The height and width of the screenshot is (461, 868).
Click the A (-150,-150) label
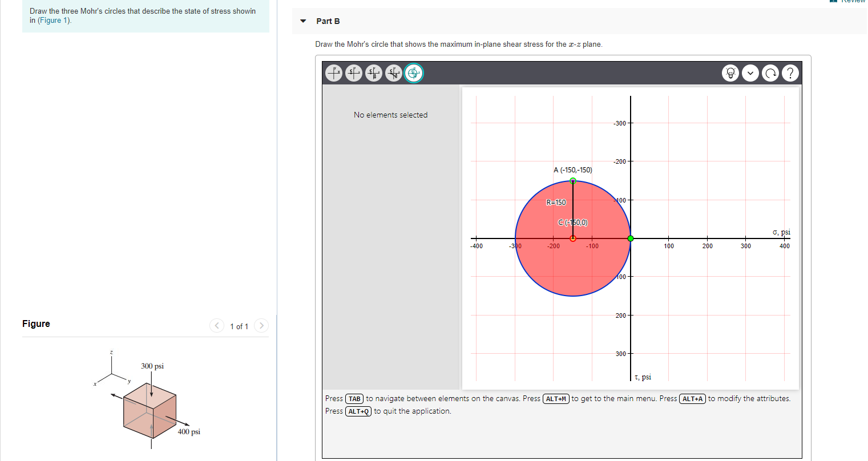click(573, 170)
